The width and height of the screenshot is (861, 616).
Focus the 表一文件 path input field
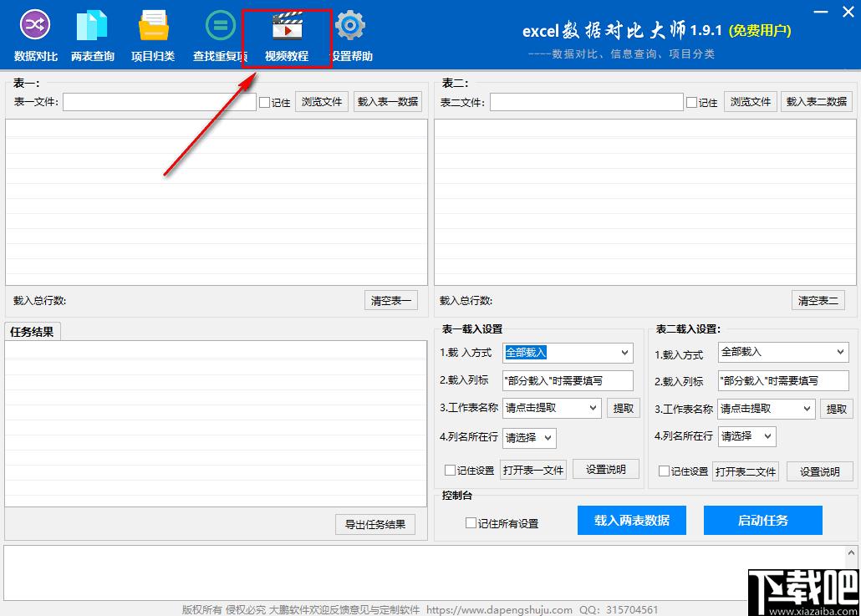coord(159,102)
